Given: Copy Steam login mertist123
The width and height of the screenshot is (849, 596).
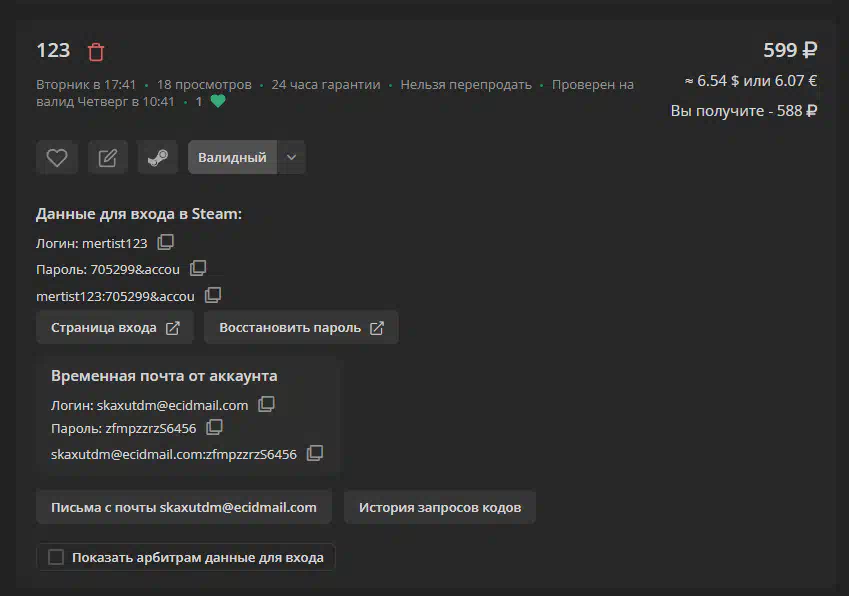Looking at the screenshot, I should click(166, 242).
